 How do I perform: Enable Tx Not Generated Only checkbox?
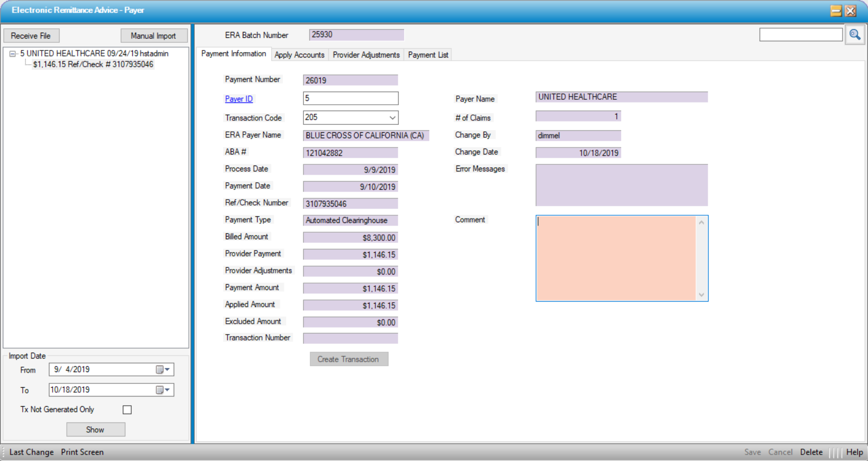127,410
